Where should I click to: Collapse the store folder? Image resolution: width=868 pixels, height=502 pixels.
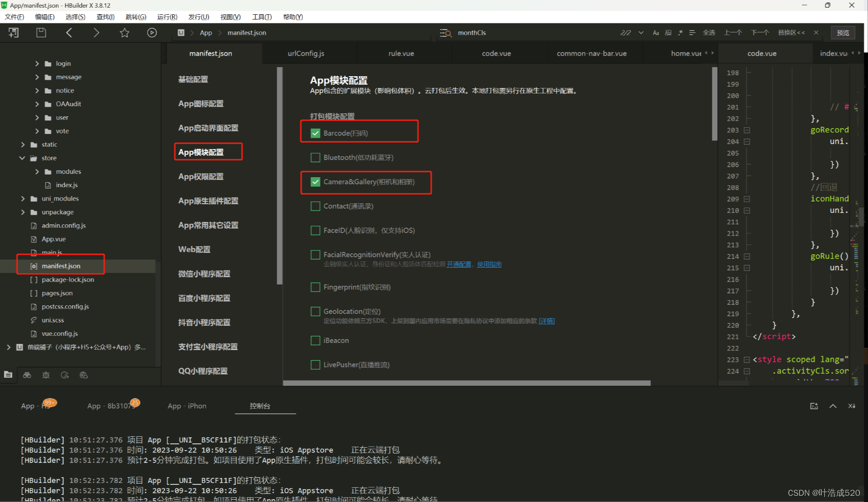(x=22, y=158)
